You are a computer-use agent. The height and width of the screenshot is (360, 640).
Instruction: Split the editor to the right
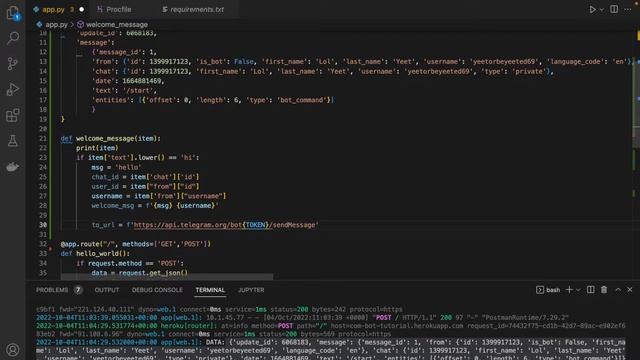click(614, 9)
